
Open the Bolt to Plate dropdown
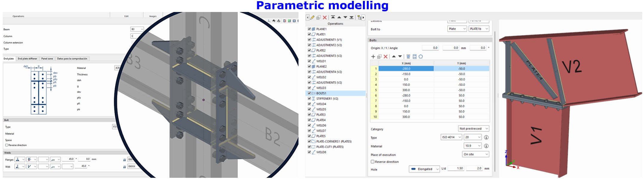click(457, 29)
